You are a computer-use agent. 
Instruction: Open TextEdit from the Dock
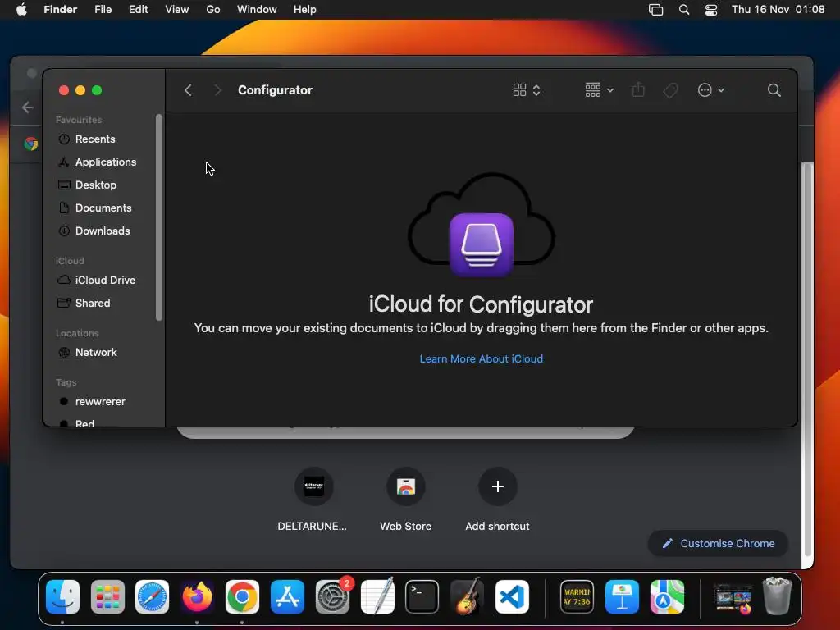[x=377, y=597]
